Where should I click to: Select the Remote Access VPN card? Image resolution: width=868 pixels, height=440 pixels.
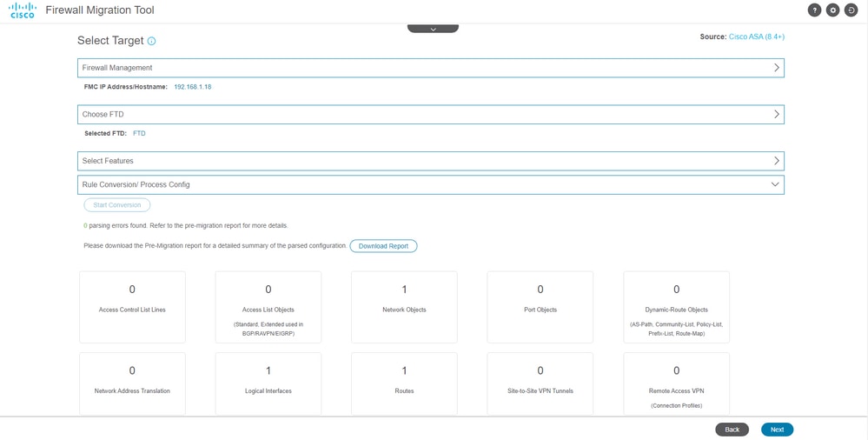coord(677,383)
